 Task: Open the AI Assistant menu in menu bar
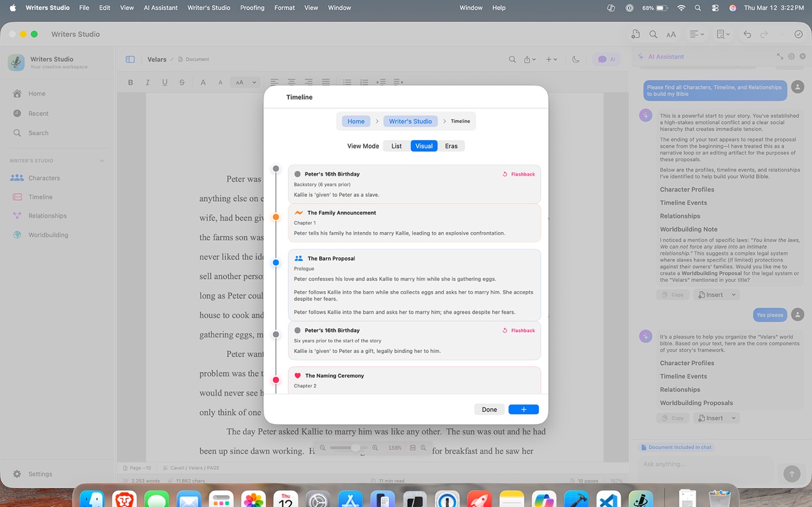[x=161, y=8]
